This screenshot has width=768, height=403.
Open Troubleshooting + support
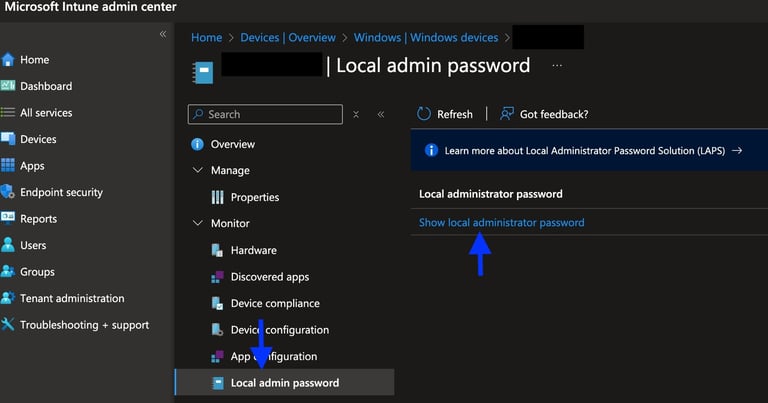coord(84,325)
